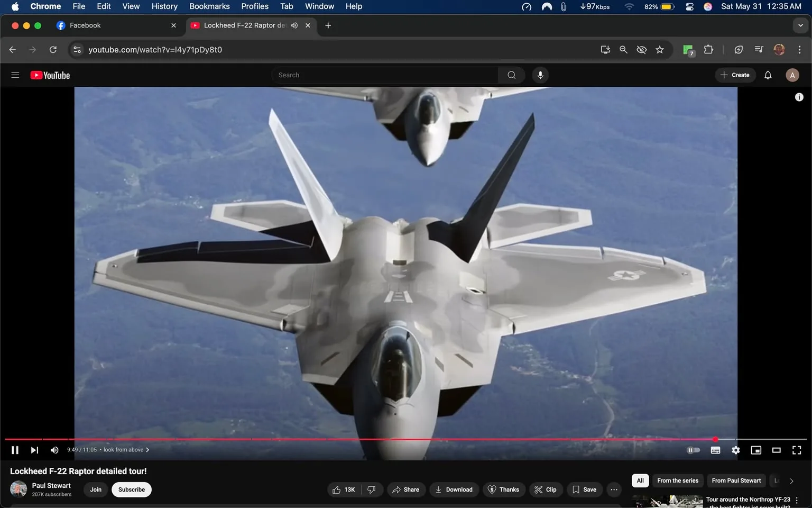Enable subtitles with the captions icon
The image size is (812, 508).
pos(715,450)
